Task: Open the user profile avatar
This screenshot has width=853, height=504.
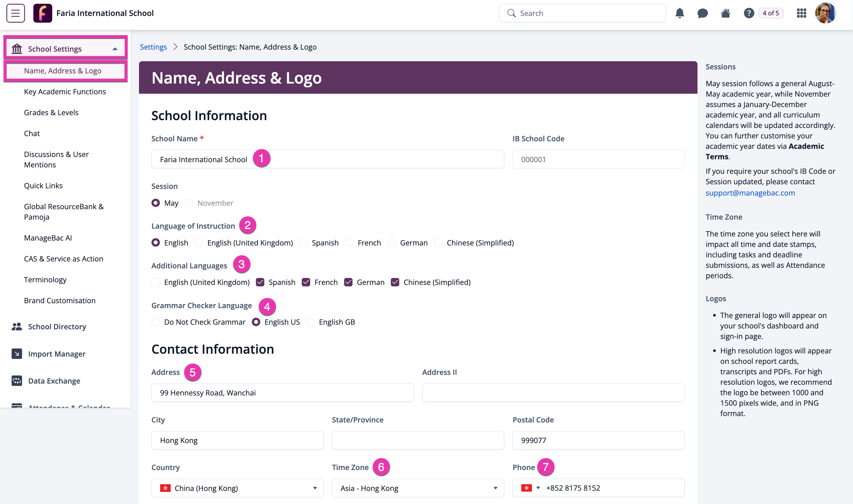Action: click(825, 13)
